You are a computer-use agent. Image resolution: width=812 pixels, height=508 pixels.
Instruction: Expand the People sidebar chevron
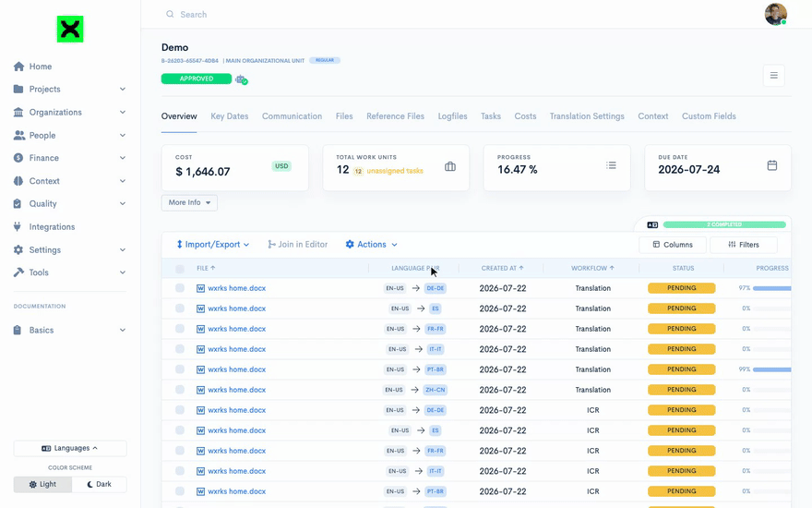[122, 135]
